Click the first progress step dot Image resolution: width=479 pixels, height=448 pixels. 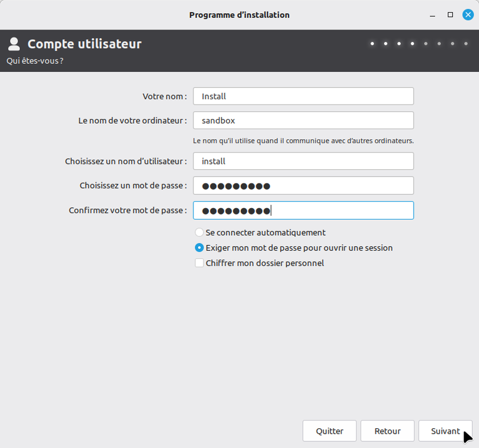372,44
